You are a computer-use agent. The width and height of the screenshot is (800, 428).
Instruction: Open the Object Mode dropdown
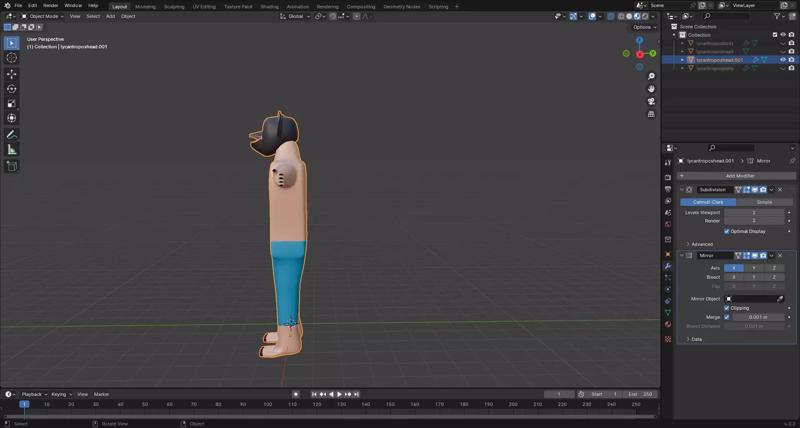click(44, 16)
